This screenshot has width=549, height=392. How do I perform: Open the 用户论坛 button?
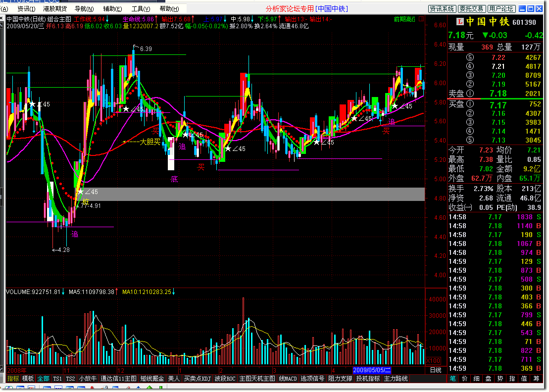501,9
